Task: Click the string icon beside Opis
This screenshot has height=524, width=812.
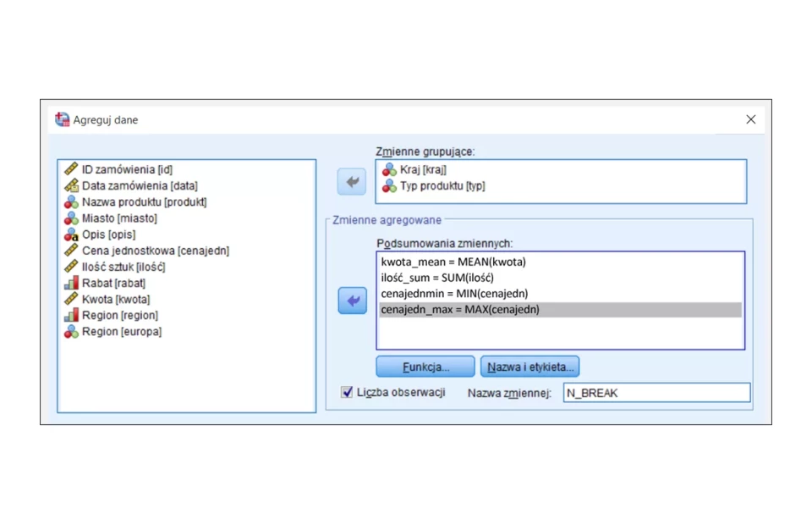Action: 71,234
